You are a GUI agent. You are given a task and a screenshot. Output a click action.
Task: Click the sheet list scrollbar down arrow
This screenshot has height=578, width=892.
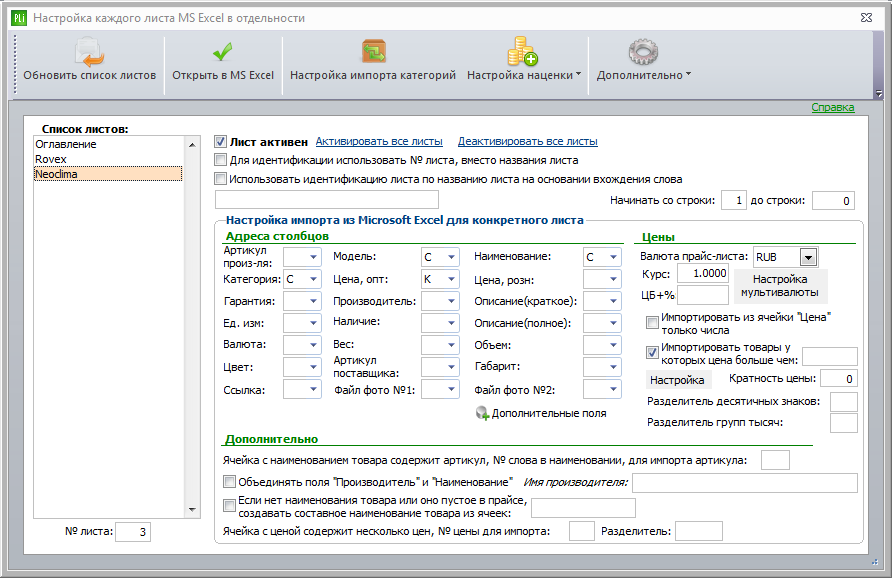pos(192,510)
